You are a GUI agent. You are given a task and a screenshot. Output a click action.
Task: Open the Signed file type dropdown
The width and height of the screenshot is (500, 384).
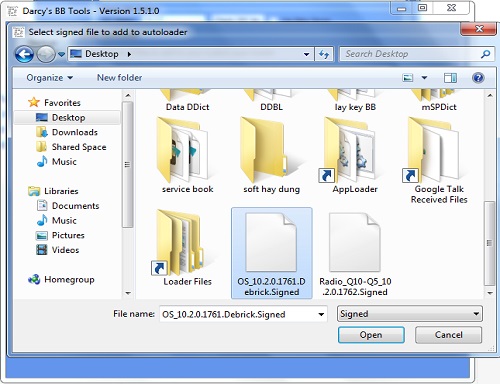410,314
